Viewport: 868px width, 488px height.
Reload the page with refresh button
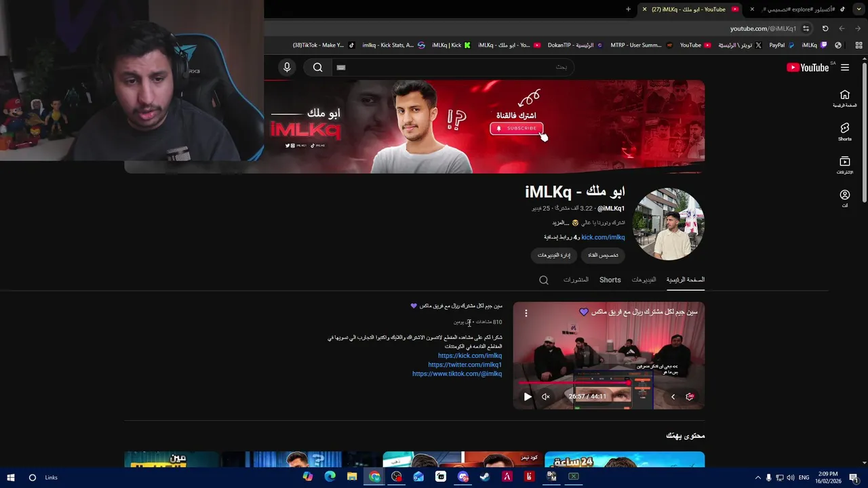click(x=825, y=28)
